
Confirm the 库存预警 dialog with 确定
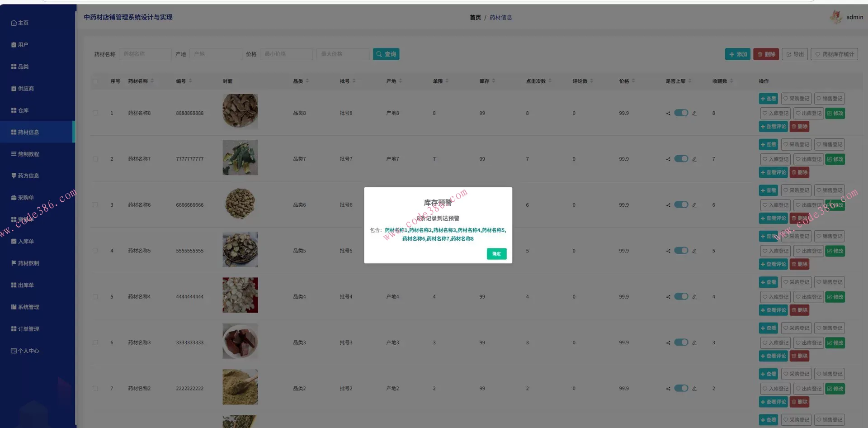click(496, 254)
